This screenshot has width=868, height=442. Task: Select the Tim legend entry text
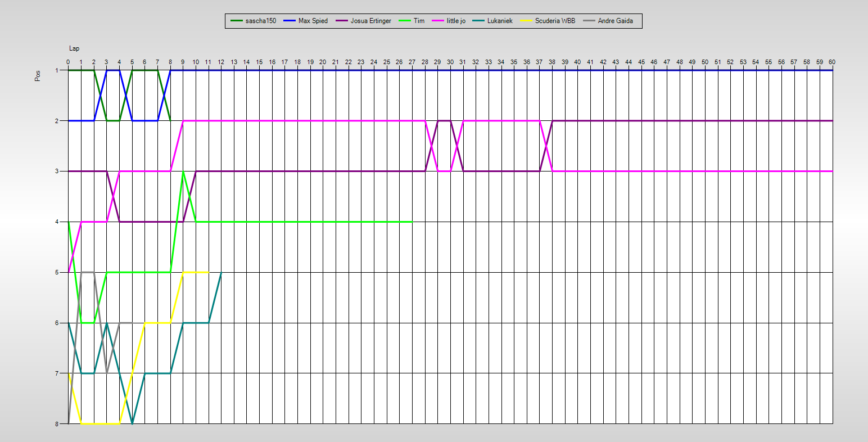419,21
